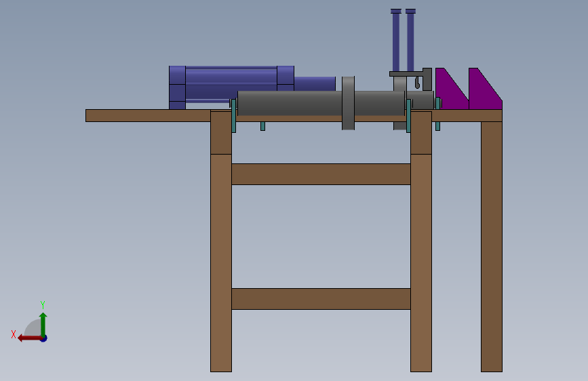This screenshot has width=588, height=381.
Task: Click the red X axis arrow of the triad
Action: pos(30,338)
